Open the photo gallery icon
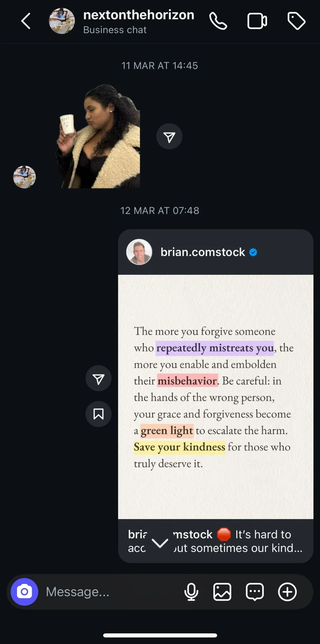 (222, 592)
